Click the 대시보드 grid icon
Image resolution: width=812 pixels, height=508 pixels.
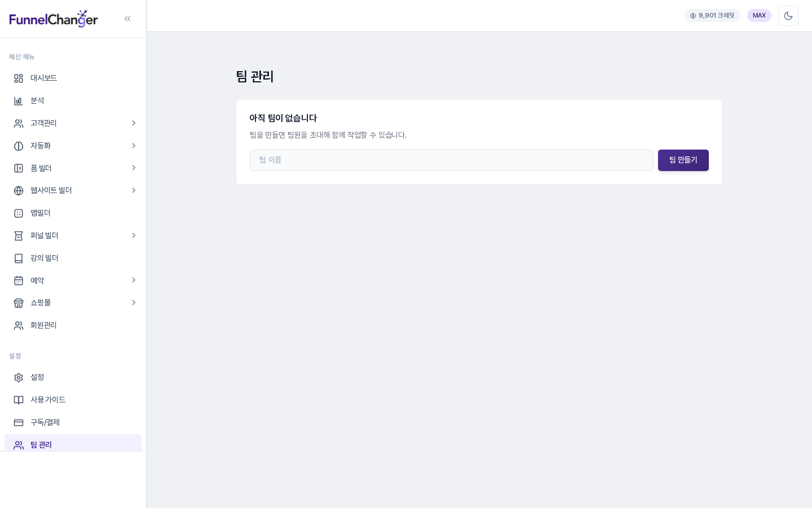pyautogui.click(x=19, y=78)
